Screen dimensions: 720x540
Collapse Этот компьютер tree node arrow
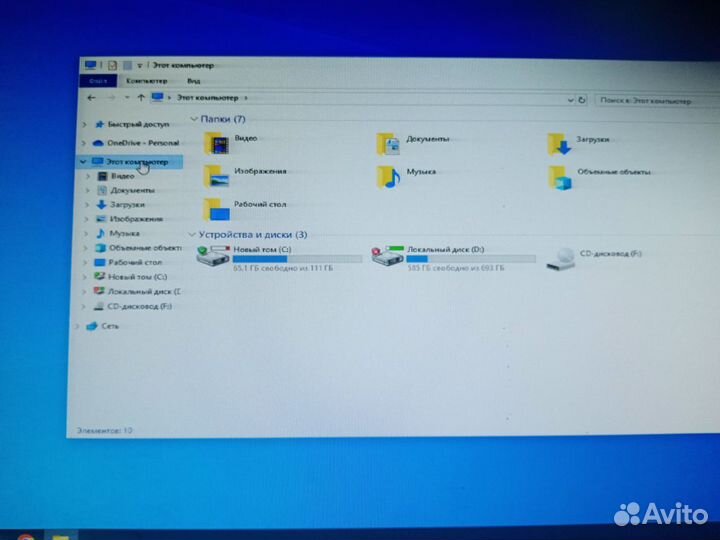[82, 161]
